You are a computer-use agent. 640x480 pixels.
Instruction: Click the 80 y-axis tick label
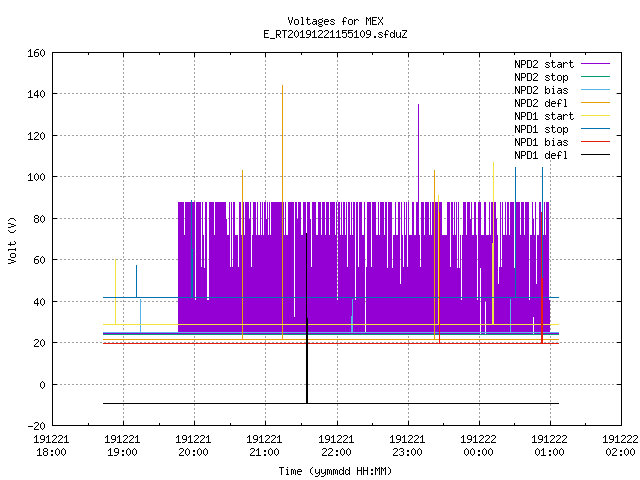39,219
